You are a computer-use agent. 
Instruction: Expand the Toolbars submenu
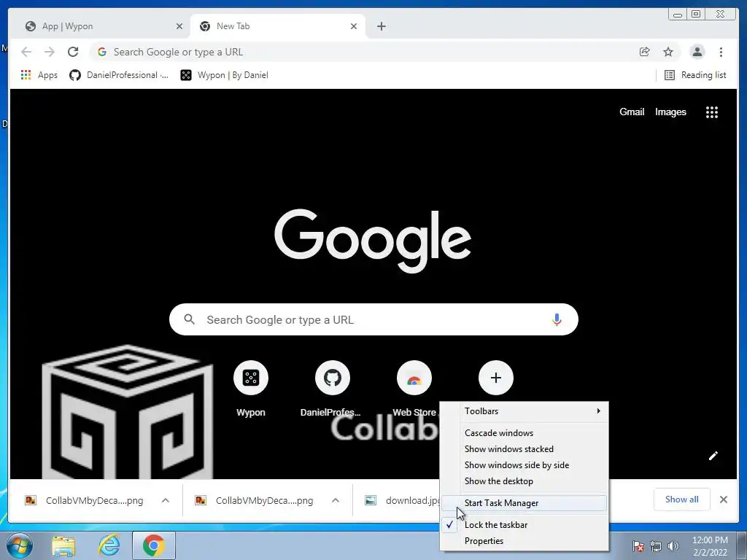point(524,411)
